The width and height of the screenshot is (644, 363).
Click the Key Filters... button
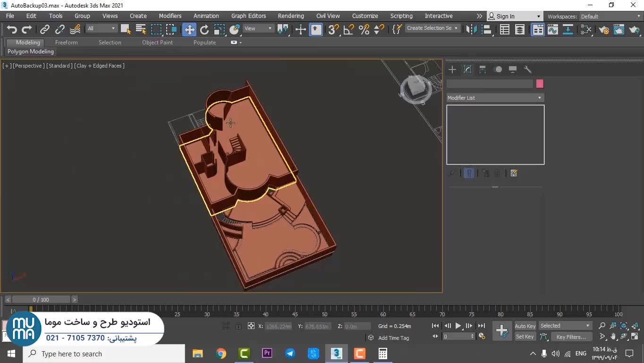[x=570, y=337]
